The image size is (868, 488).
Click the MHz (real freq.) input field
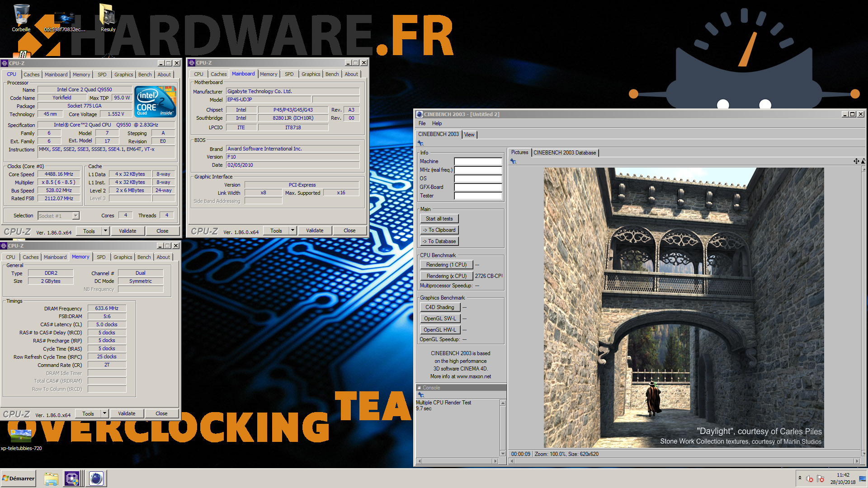(x=478, y=170)
